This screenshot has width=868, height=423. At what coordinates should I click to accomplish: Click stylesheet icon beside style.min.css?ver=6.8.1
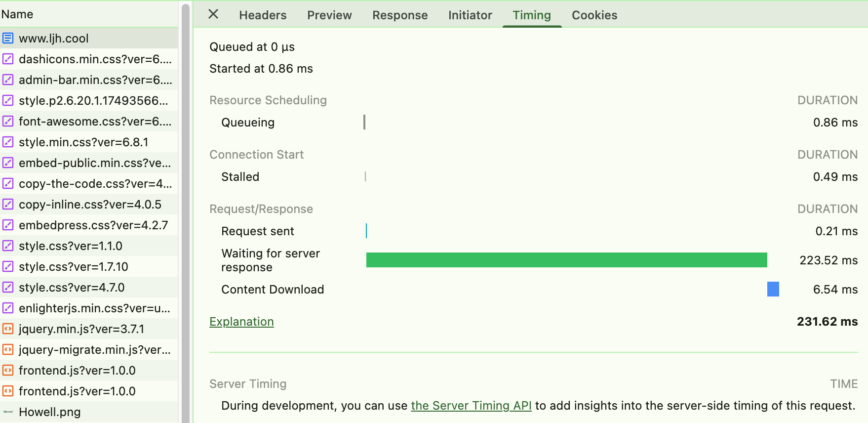(8, 142)
